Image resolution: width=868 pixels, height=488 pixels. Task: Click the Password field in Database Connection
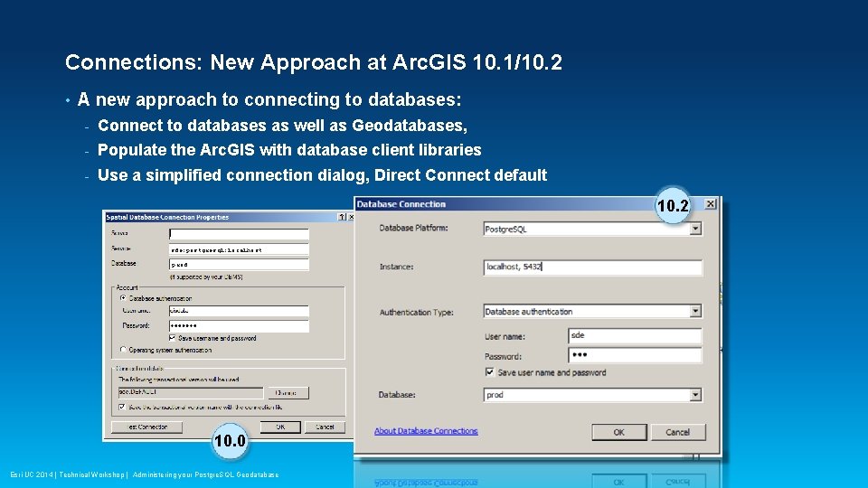coord(635,355)
